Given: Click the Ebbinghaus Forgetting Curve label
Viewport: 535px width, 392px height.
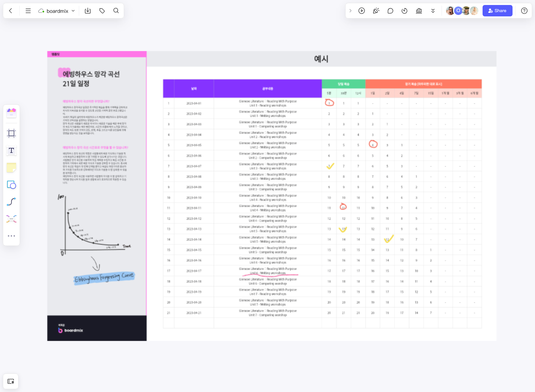Looking at the screenshot, I should click(104, 277).
